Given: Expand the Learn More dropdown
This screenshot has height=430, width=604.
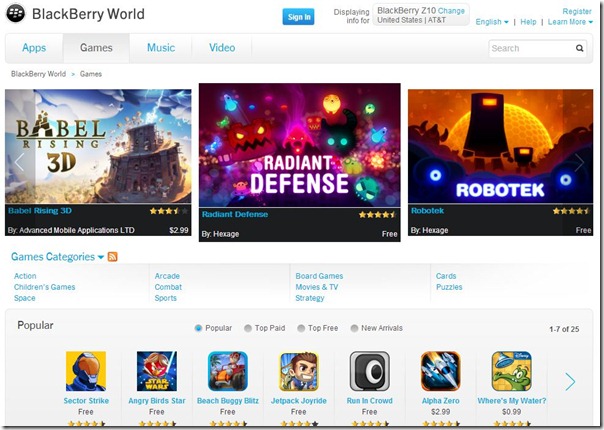Looking at the screenshot, I should [569, 22].
